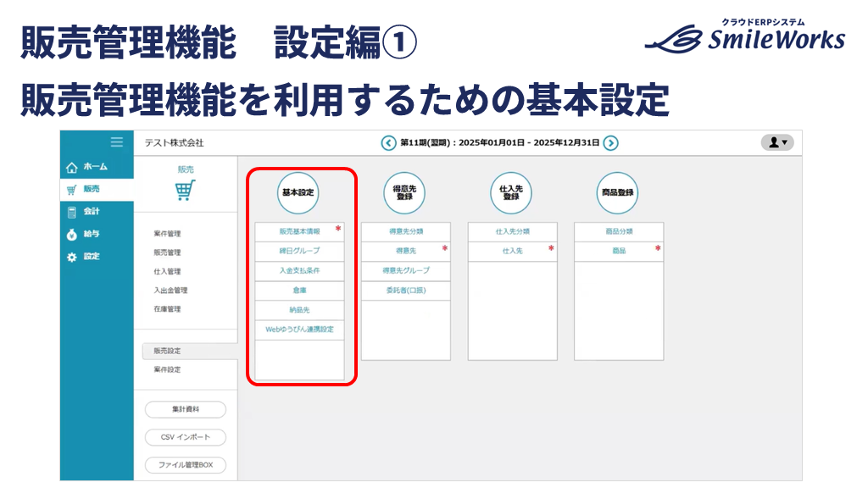Select 販売設定 in the submenu
This screenshot has width=868, height=488.
pos(190,351)
